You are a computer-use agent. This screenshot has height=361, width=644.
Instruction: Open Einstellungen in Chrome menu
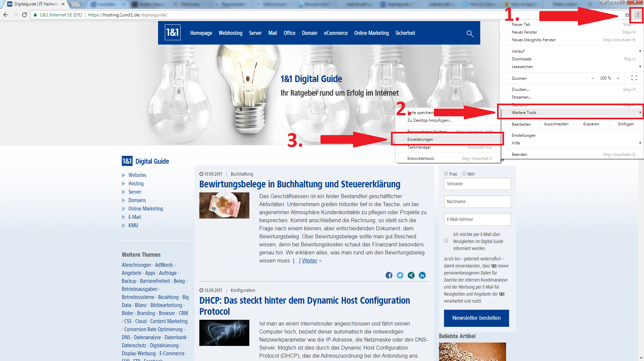click(524, 135)
